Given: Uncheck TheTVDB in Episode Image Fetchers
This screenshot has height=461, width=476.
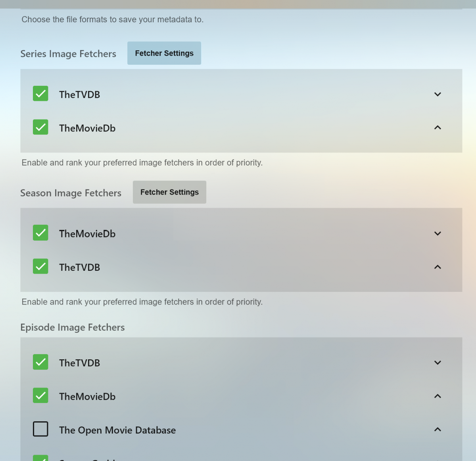Looking at the screenshot, I should coord(40,362).
